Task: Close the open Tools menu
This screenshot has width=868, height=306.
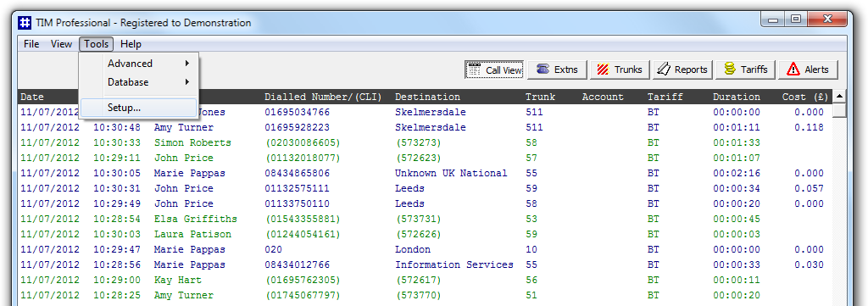Action: coord(97,44)
